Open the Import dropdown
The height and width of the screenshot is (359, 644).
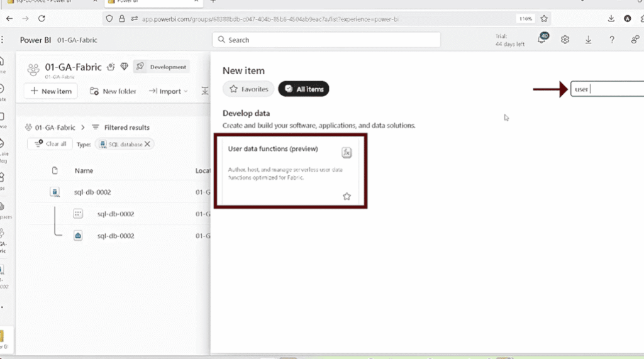[169, 91]
